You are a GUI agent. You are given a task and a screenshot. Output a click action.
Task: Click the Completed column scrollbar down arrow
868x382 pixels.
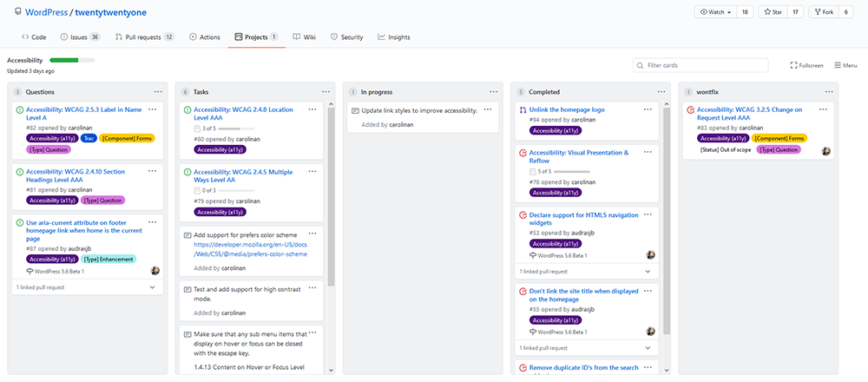(x=666, y=370)
